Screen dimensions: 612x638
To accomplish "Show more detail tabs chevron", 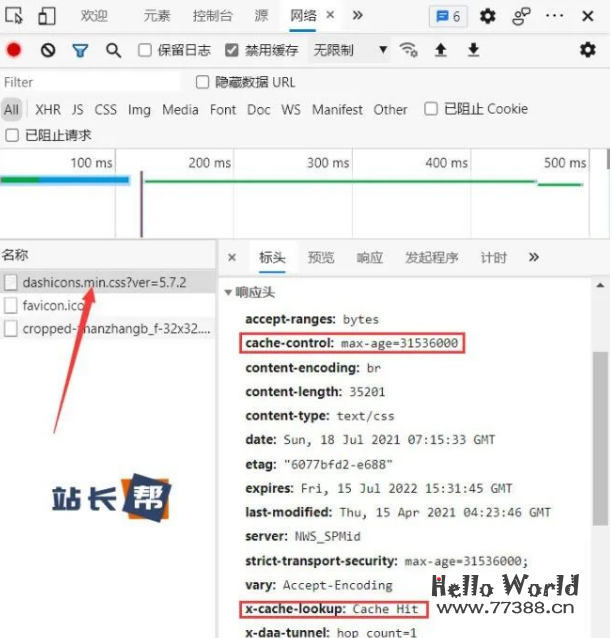I will tap(533, 257).
